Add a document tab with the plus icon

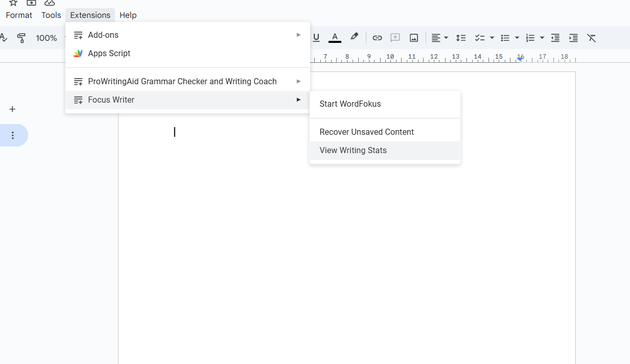(x=13, y=109)
